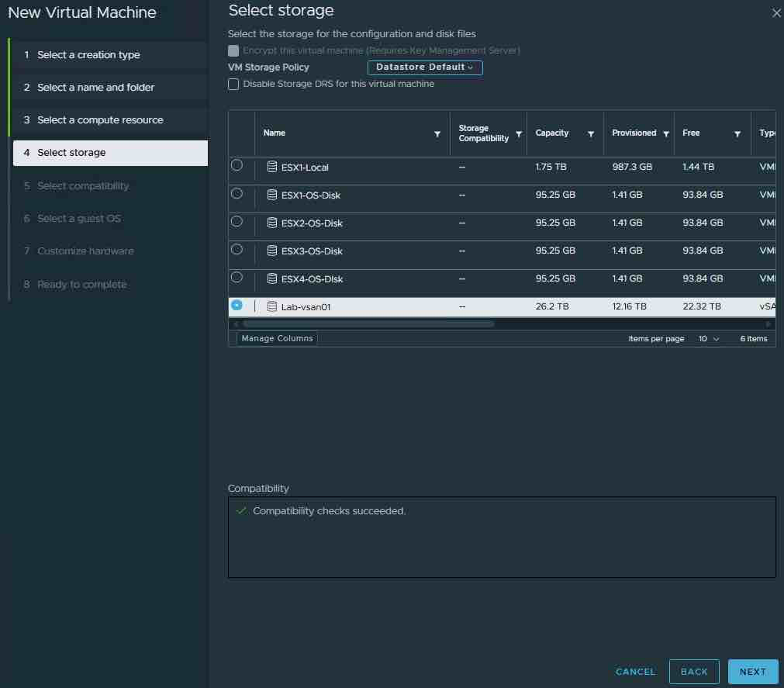This screenshot has height=688, width=784.
Task: Click the Name column filter icon
Action: coord(437,134)
